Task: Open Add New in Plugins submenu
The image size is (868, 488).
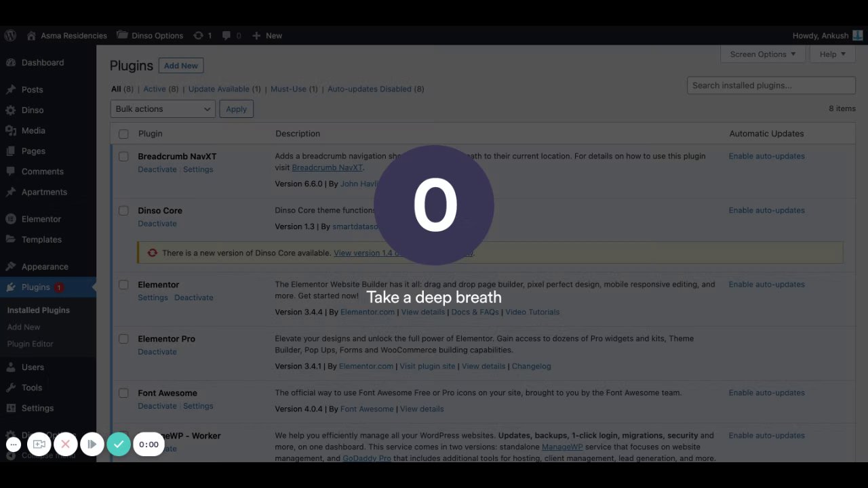Action: click(24, 327)
